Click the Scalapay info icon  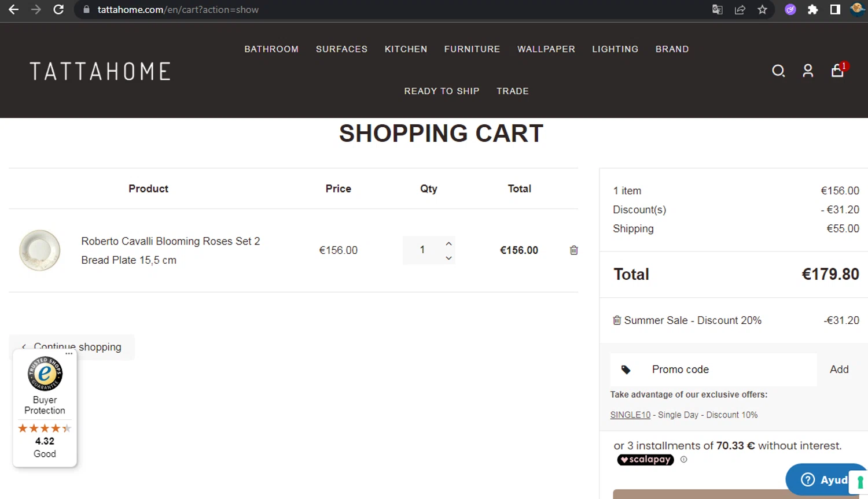(x=683, y=460)
